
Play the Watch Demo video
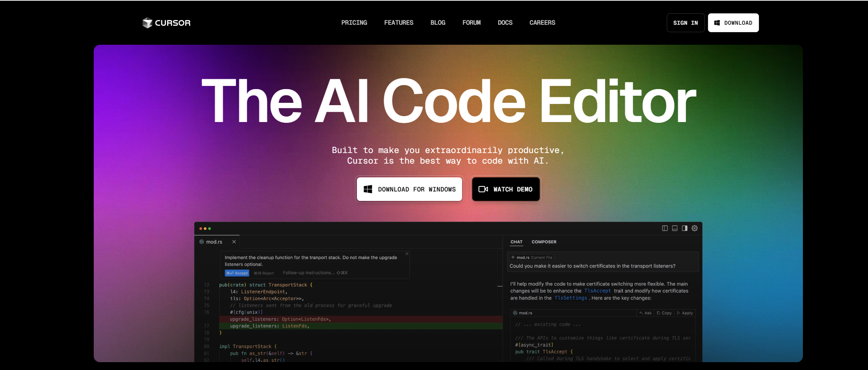506,189
